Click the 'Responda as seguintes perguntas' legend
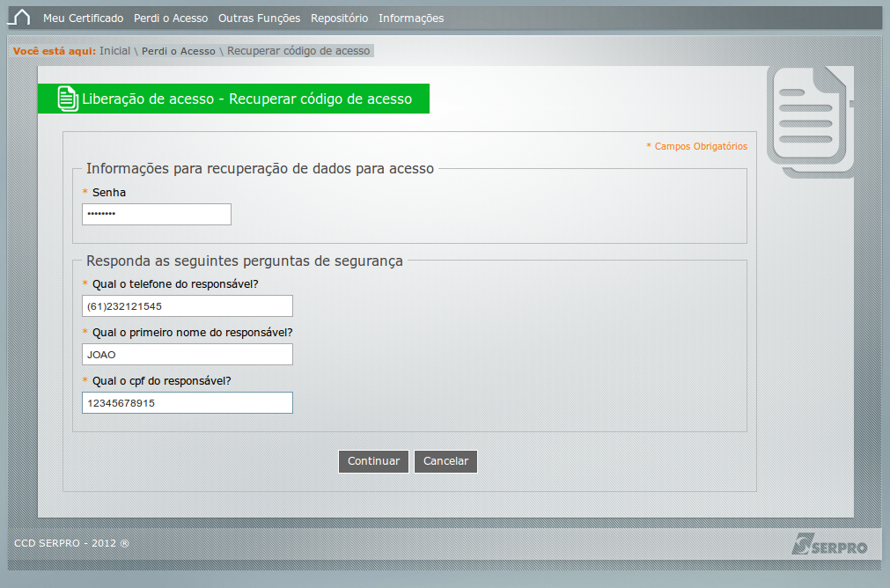Viewport: 890px width, 588px height. tap(245, 261)
